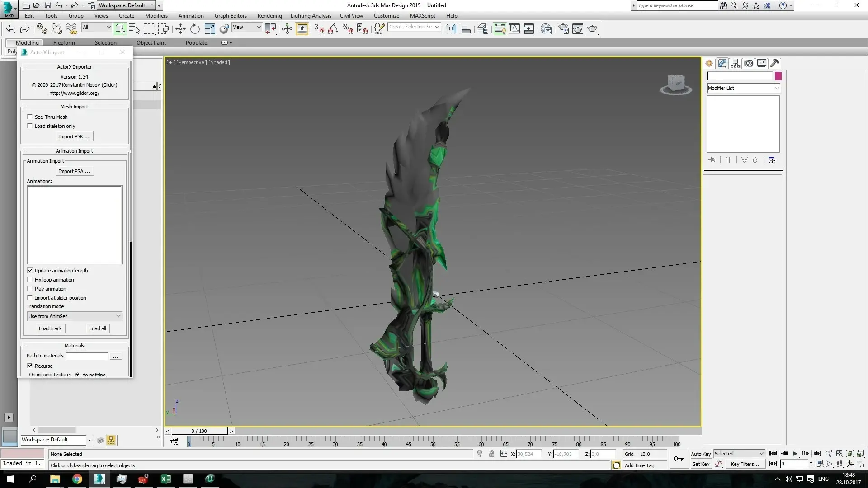Switch to the Freeform ribbon tab

(64, 43)
